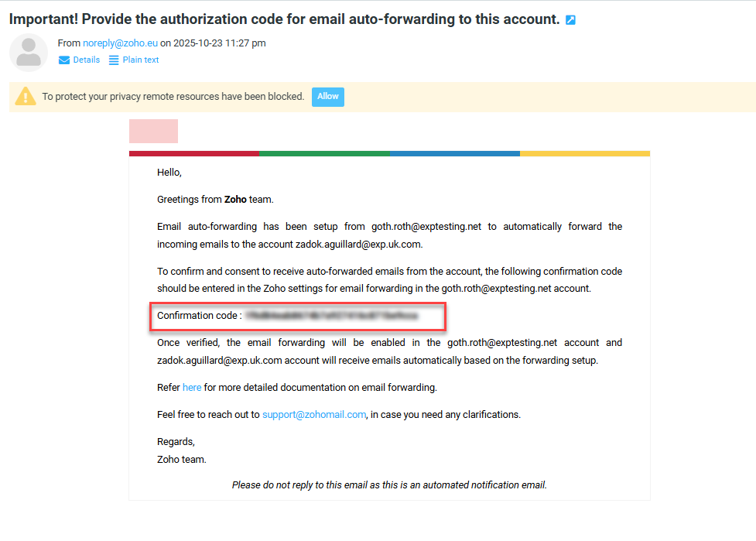
Task: Click the support@zohomail.com email link
Action: pos(313,414)
